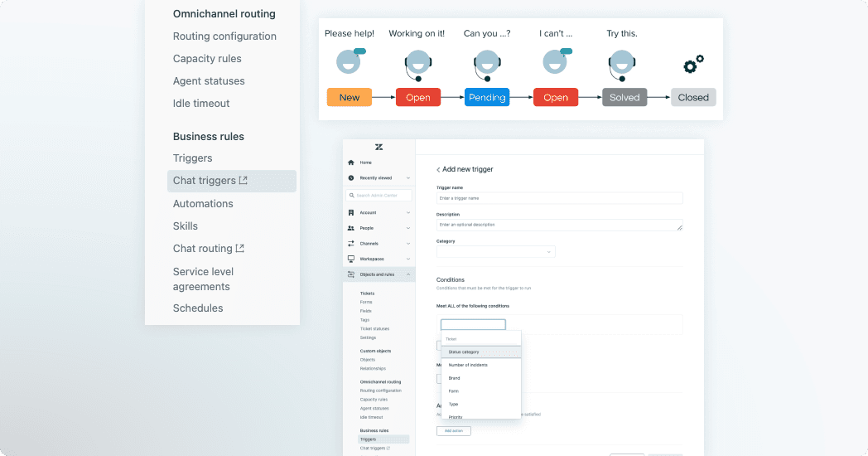
Task: Open Capacity rules in the enlarged menu
Action: (207, 59)
